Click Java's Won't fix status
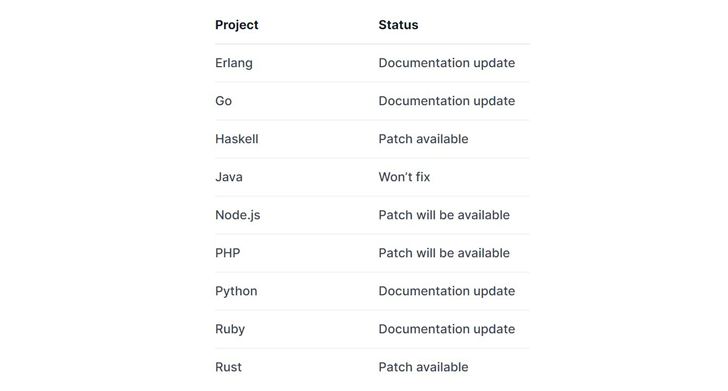728x391 pixels. [x=404, y=177]
